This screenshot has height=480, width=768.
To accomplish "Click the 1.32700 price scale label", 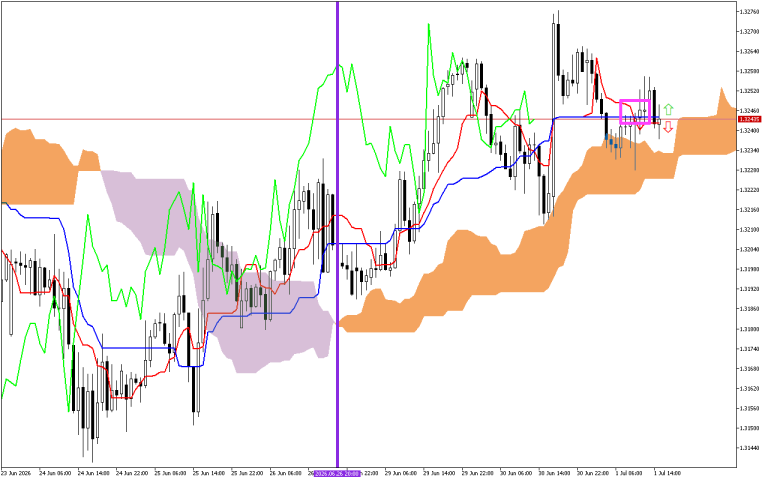I will [x=749, y=32].
